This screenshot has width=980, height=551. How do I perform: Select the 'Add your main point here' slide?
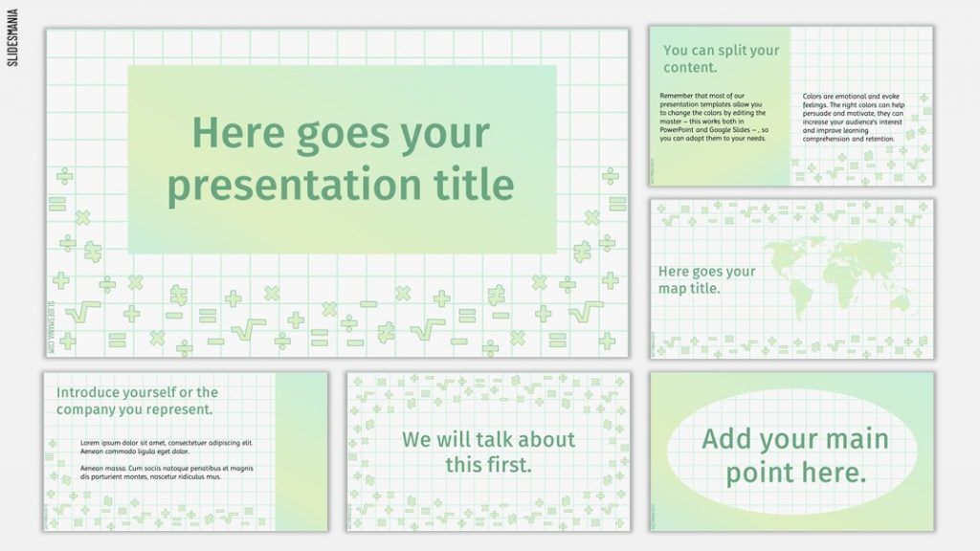pos(791,452)
